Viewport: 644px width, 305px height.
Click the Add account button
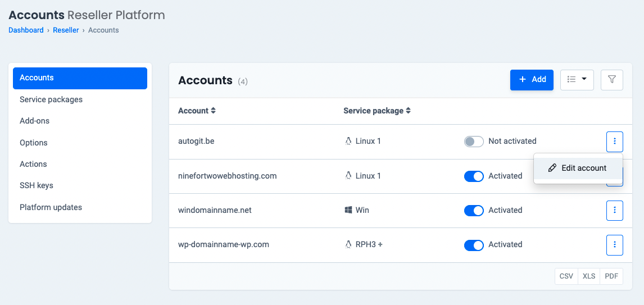pyautogui.click(x=532, y=80)
